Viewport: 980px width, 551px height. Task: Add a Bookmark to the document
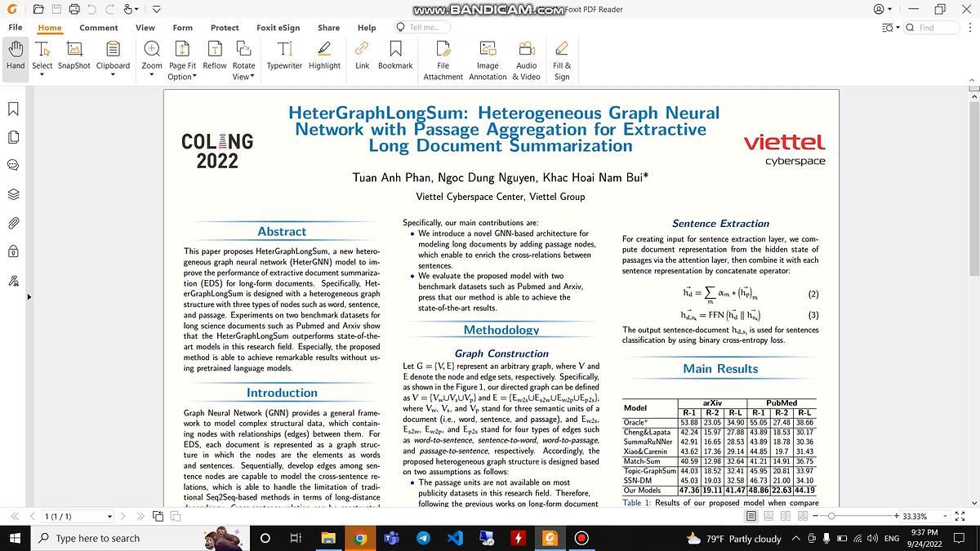pos(395,57)
